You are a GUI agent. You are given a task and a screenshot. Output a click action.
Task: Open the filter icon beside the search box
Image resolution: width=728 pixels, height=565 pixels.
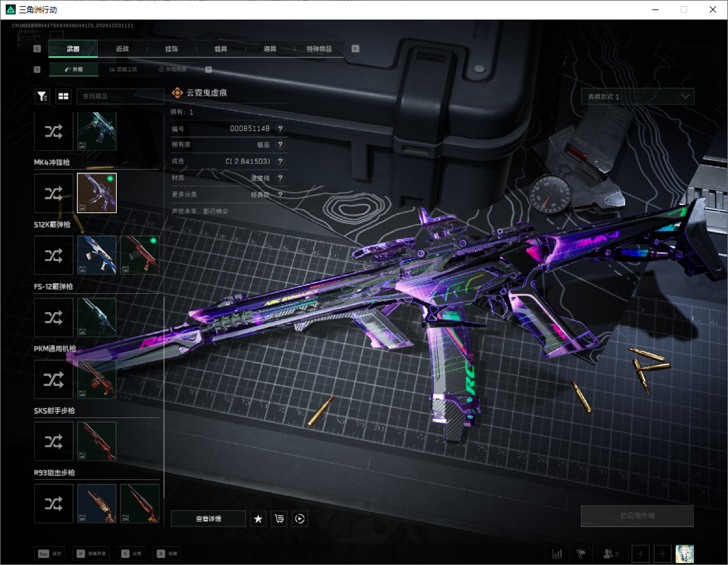click(42, 96)
